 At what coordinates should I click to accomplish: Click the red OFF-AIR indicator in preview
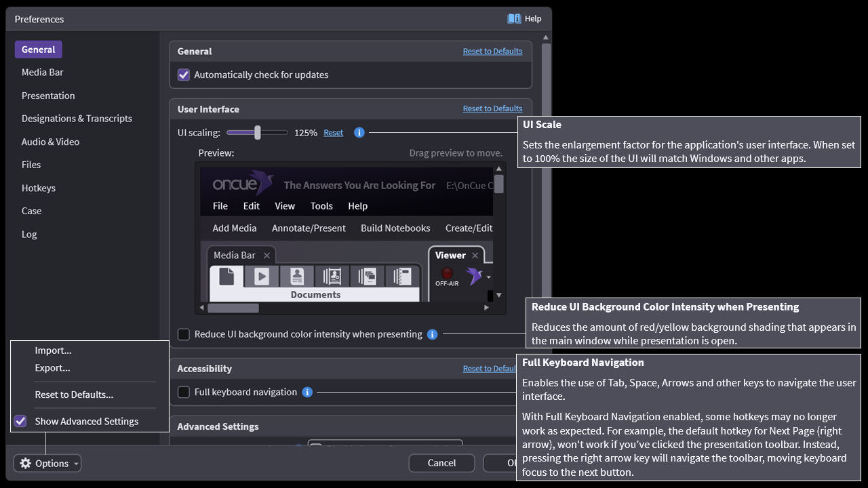coord(447,272)
